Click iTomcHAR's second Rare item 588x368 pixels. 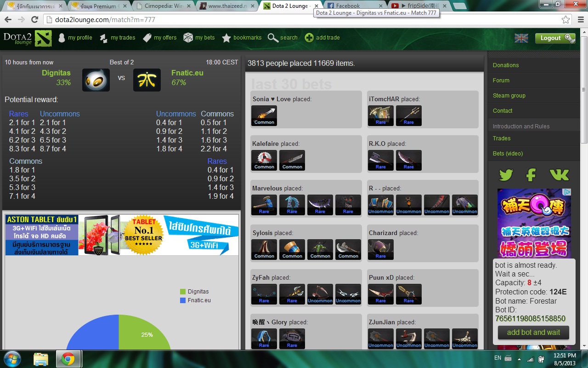point(409,115)
